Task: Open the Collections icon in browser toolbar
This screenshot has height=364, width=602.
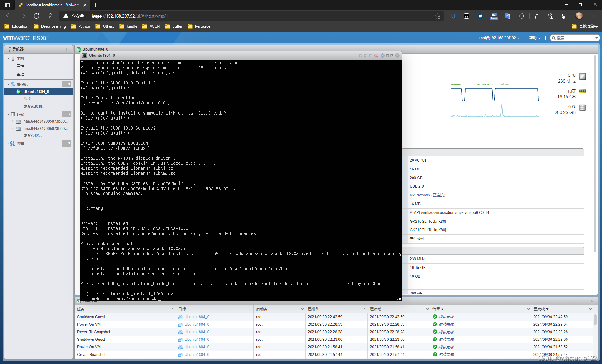Action: pyautogui.click(x=551, y=16)
